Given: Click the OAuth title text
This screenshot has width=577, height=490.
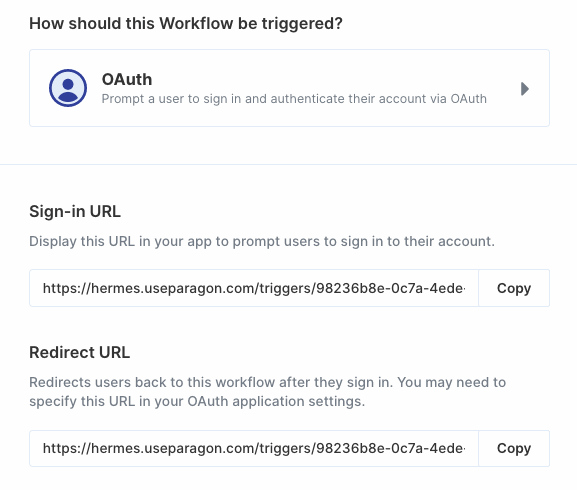Looking at the screenshot, I should click(x=127, y=79).
